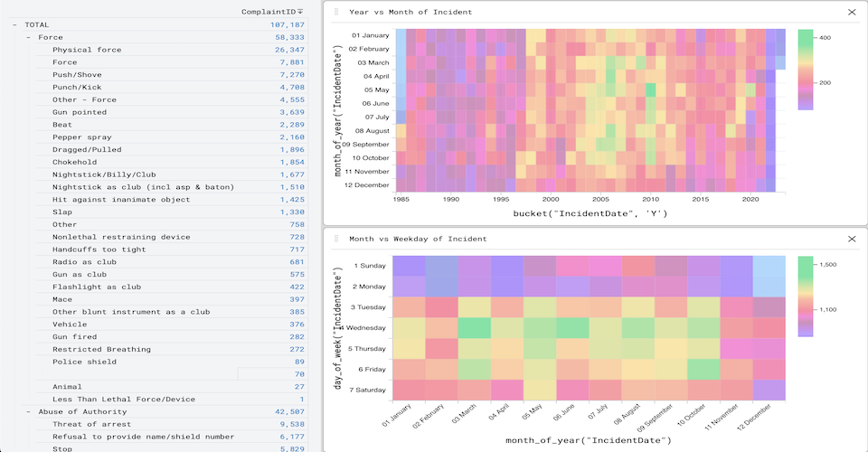Screen dimensions: 868x452
Task: Click drag handle of Month vs Weekday panel
Action: click(336, 239)
